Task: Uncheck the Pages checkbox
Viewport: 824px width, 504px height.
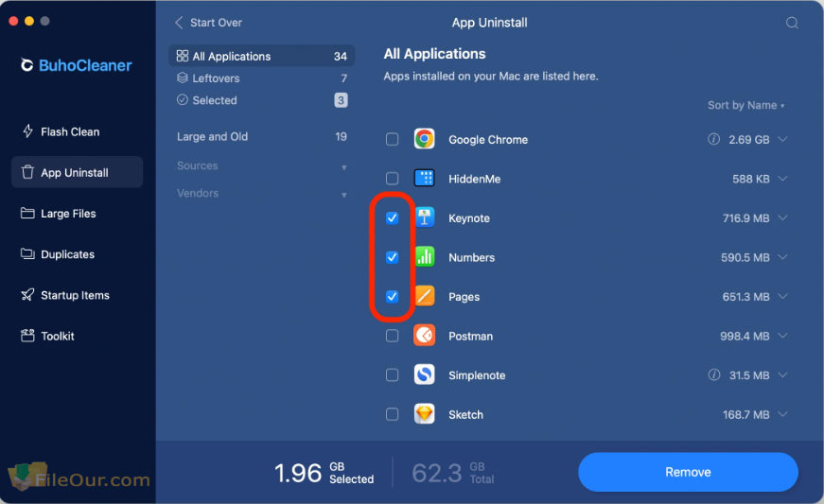Action: (x=392, y=297)
